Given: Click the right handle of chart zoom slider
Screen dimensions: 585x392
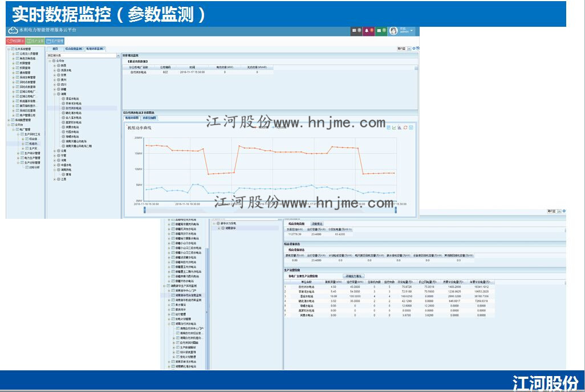Looking at the screenshot, I should coord(396,210).
